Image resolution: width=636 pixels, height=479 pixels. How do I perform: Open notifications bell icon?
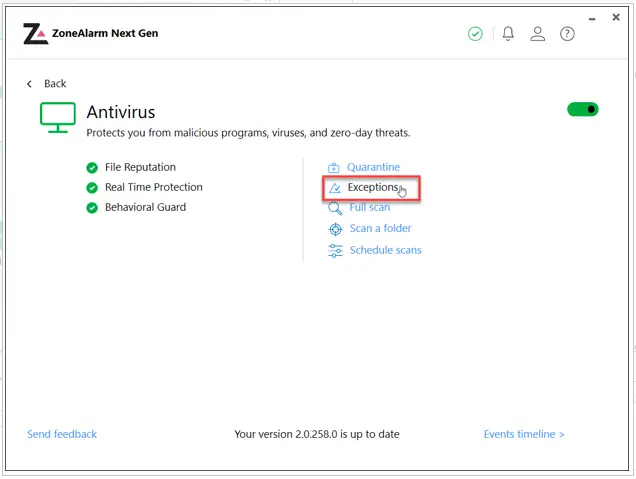508,34
